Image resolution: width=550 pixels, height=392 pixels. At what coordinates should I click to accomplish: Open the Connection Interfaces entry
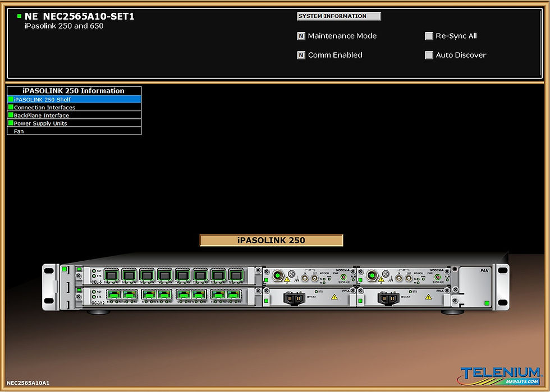tap(74, 107)
